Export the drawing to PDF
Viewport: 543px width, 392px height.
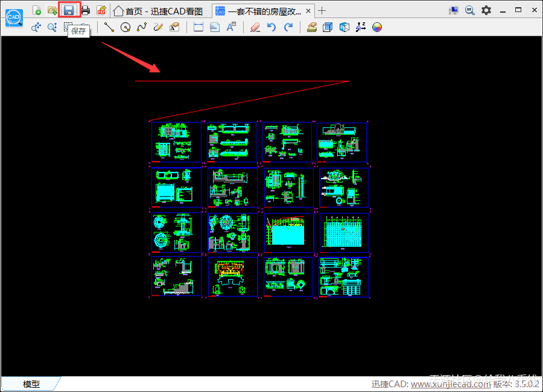(x=101, y=10)
